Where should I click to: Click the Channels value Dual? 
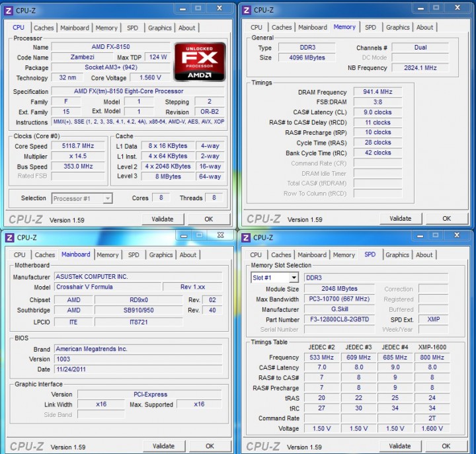point(420,48)
